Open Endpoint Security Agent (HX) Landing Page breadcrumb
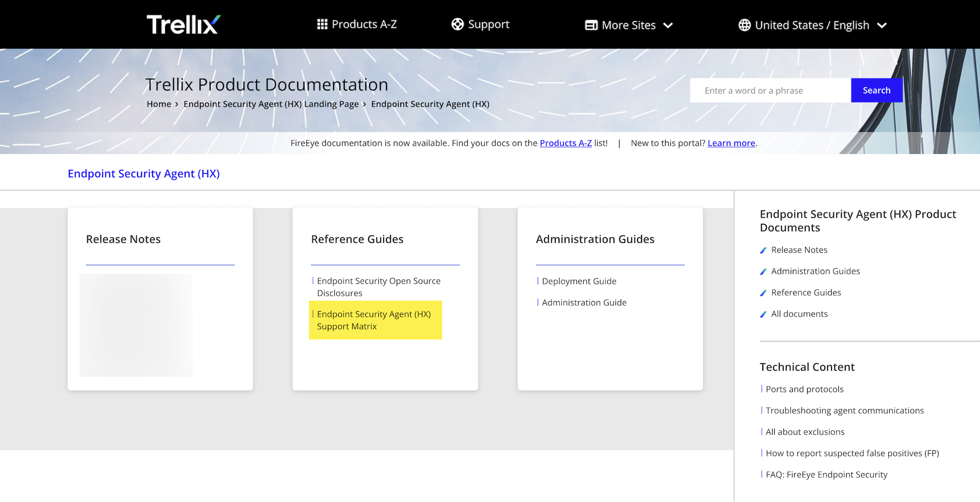 (271, 104)
